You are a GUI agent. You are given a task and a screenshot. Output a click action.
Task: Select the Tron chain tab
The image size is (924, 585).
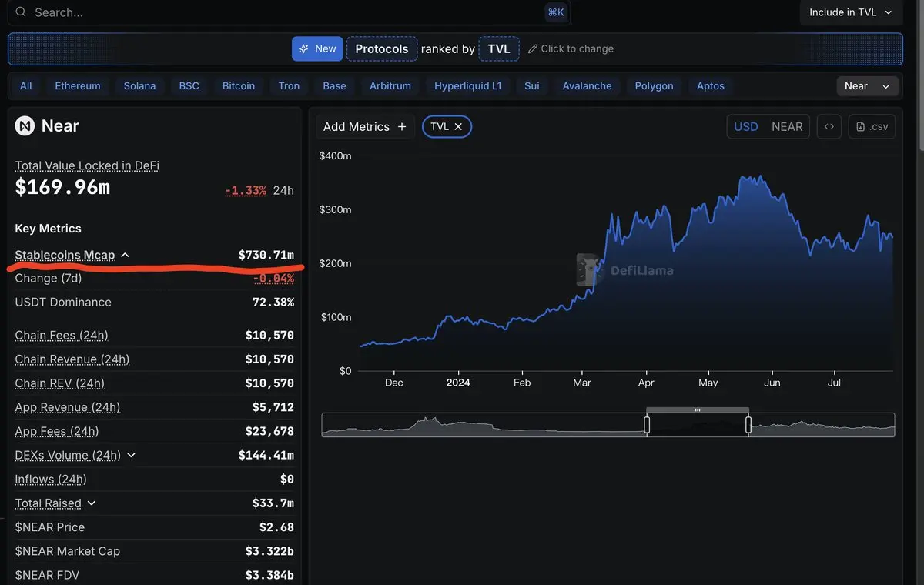coord(289,85)
